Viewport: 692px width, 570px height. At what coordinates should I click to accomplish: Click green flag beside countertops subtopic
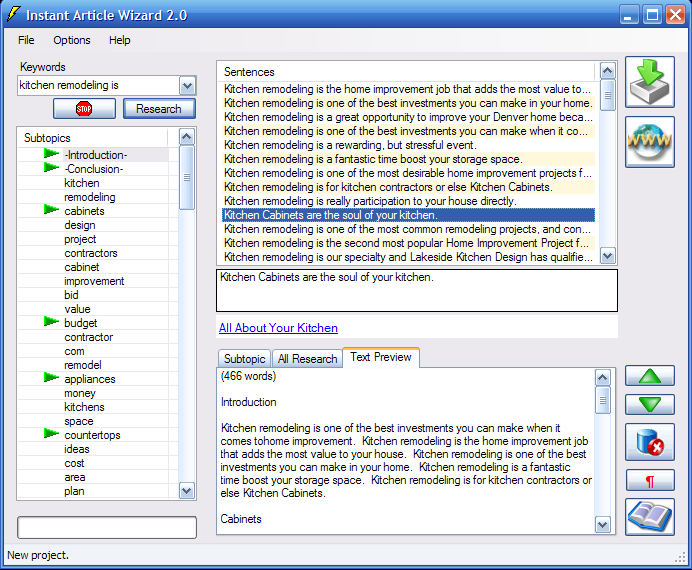tap(51, 434)
